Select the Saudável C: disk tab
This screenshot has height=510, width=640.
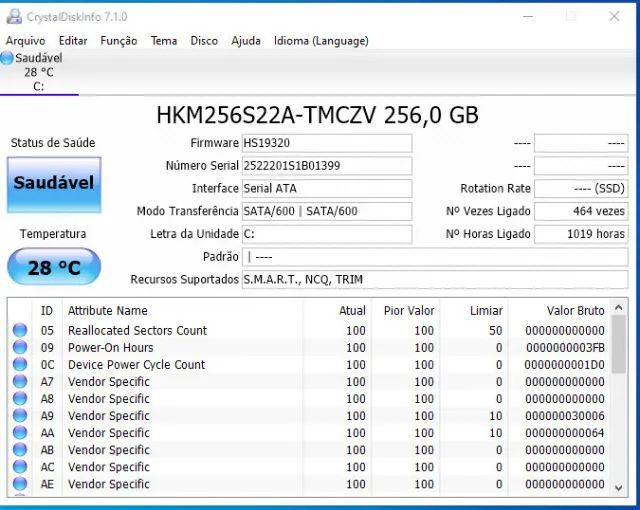[39, 72]
